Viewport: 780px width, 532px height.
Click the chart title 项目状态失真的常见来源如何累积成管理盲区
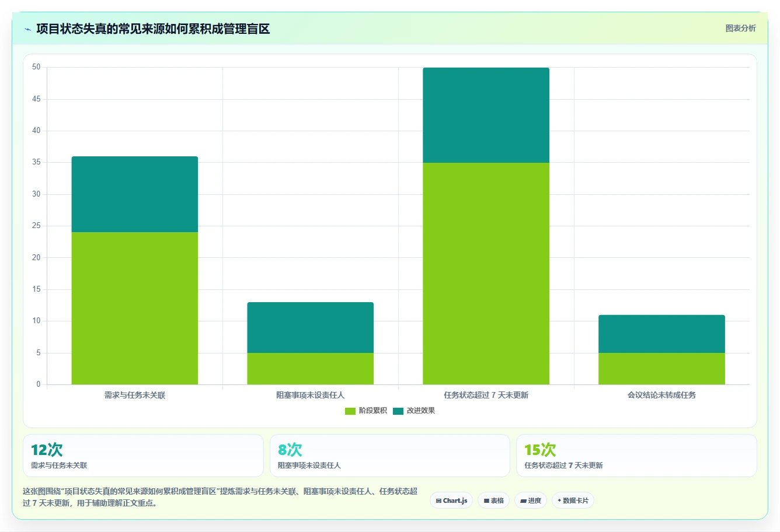(x=153, y=29)
